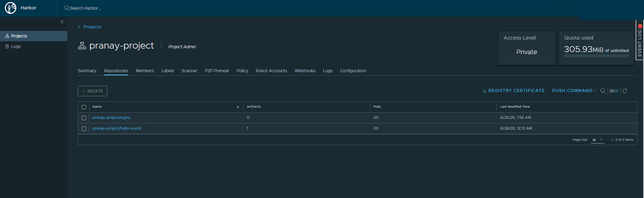Click the pulls value 20

click(x=376, y=118)
